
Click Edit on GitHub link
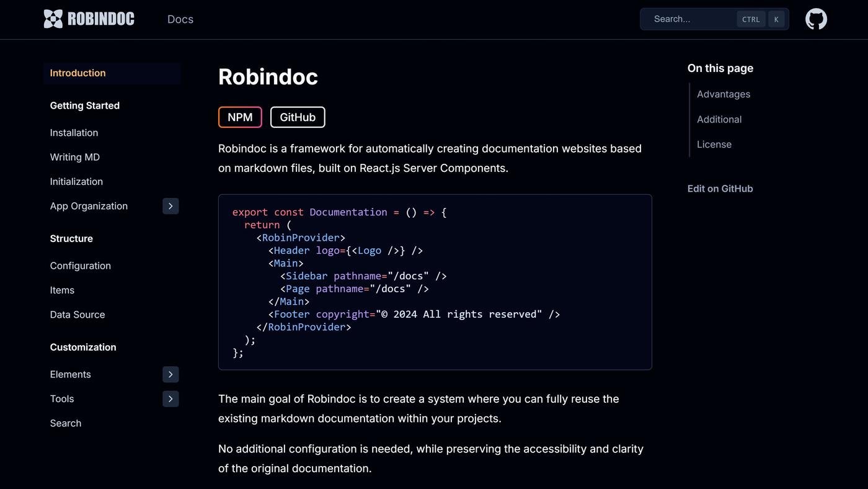(720, 189)
